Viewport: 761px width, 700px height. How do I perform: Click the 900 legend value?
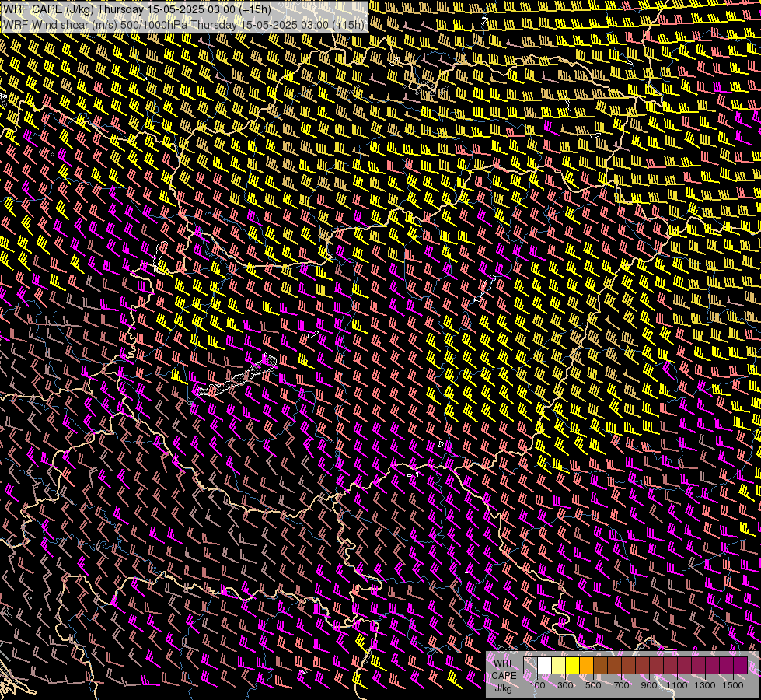[649, 685]
